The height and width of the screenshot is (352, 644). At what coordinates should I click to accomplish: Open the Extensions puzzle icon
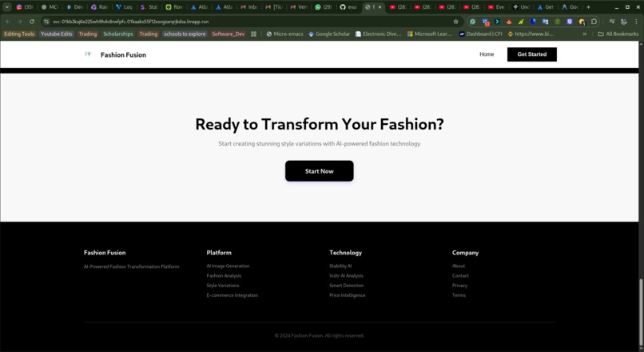tap(594, 22)
